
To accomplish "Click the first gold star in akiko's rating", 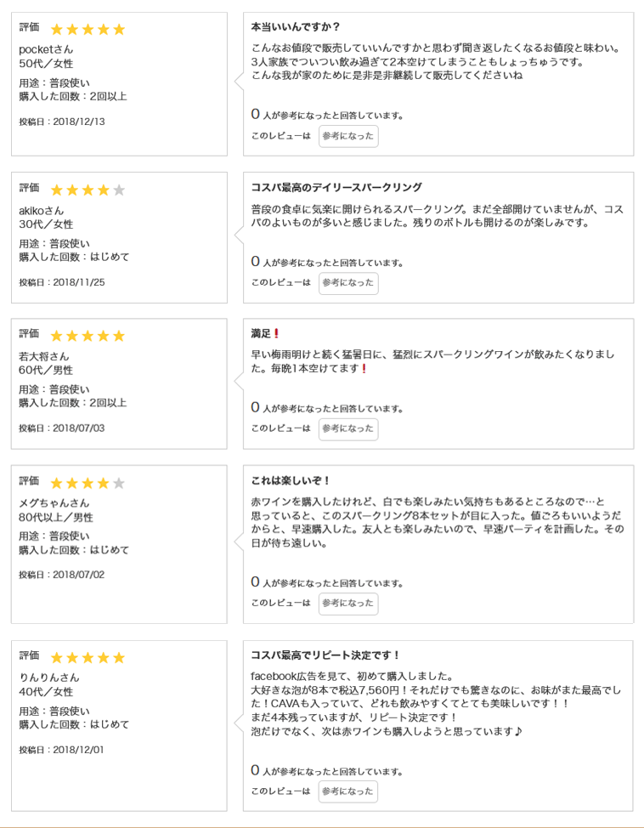I will [x=58, y=190].
